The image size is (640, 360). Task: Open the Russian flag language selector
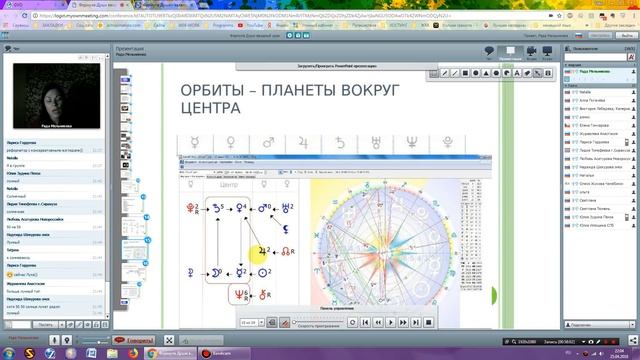click(x=579, y=36)
